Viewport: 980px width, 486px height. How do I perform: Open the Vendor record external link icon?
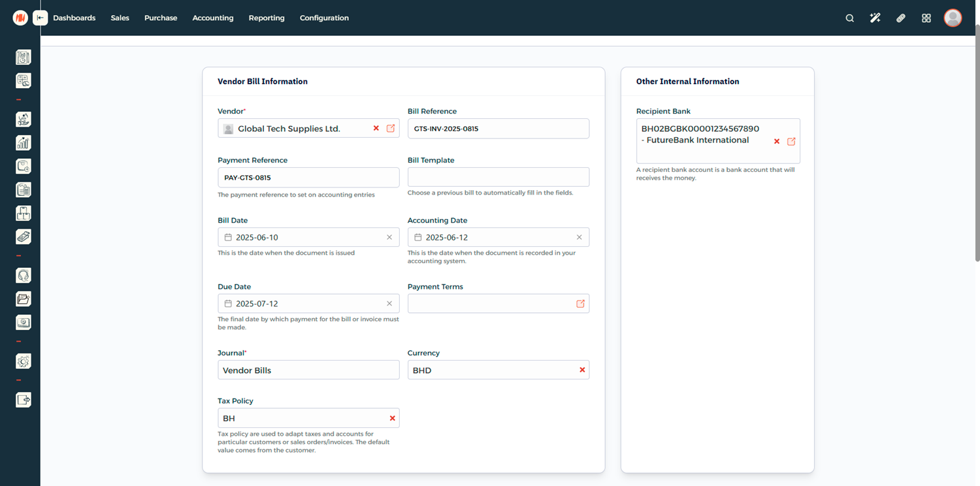click(x=391, y=129)
